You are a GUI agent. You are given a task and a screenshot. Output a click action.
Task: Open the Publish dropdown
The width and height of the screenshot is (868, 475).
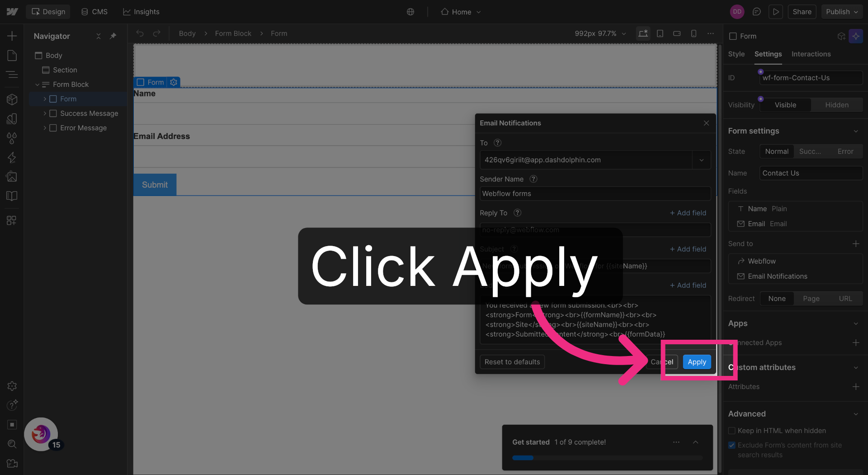point(842,12)
